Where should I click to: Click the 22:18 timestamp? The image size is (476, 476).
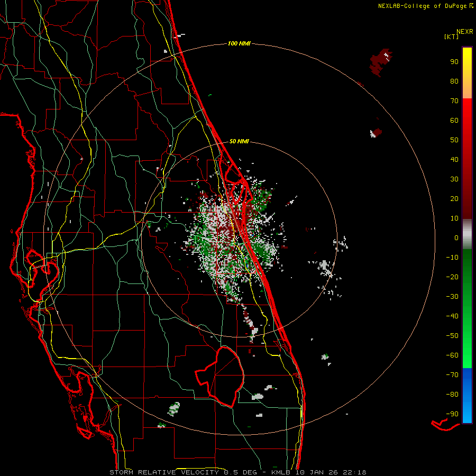pos(354,472)
